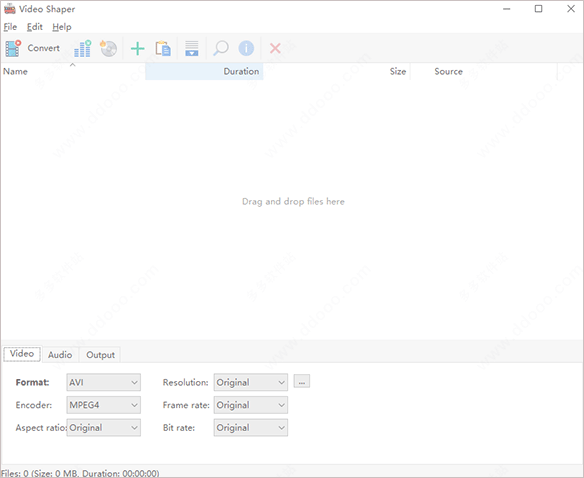The width and height of the screenshot is (584, 478).
Task: Click the magnifier search icon
Action: pos(220,48)
